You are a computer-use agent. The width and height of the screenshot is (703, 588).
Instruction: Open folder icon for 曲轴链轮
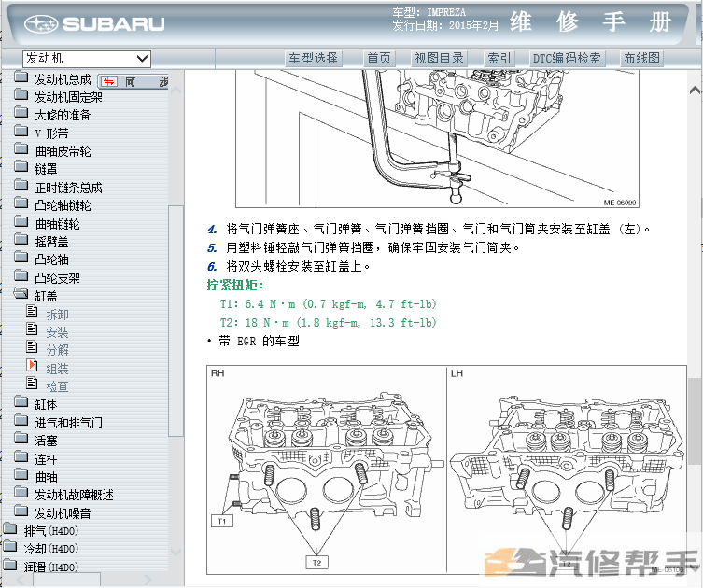[21, 221]
